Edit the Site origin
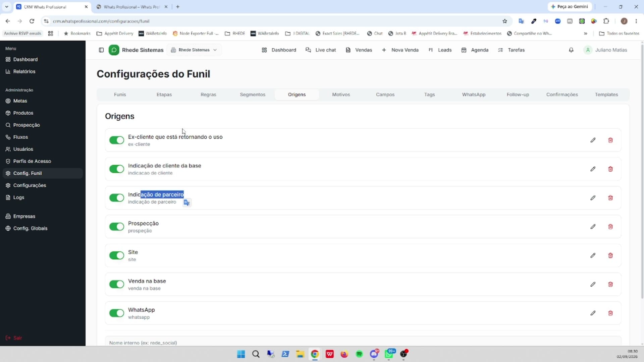This screenshot has width=644, height=362. [593, 255]
